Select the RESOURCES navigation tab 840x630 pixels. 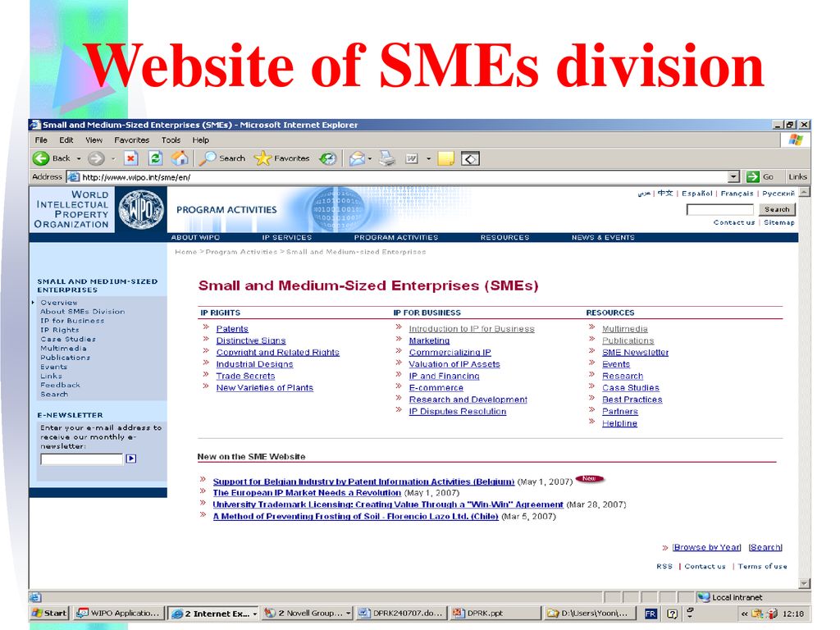coord(504,237)
